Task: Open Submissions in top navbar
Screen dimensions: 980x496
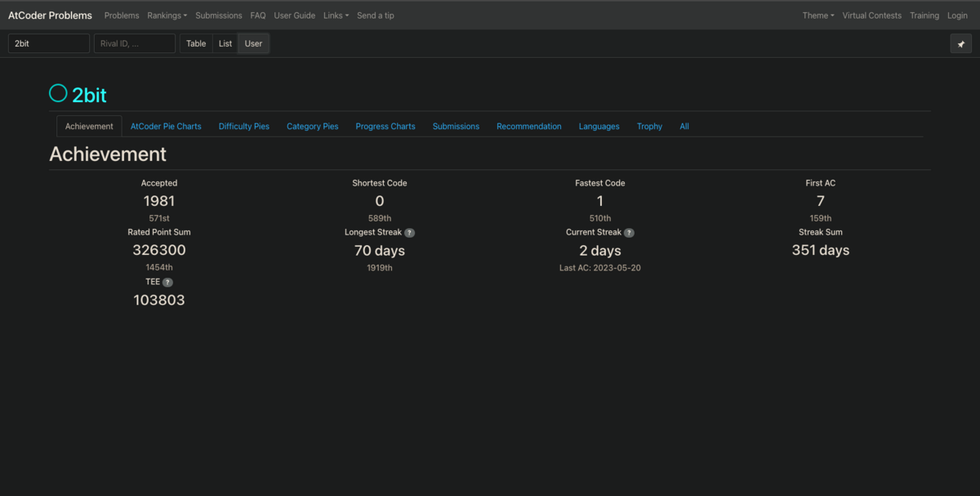Action: point(219,16)
